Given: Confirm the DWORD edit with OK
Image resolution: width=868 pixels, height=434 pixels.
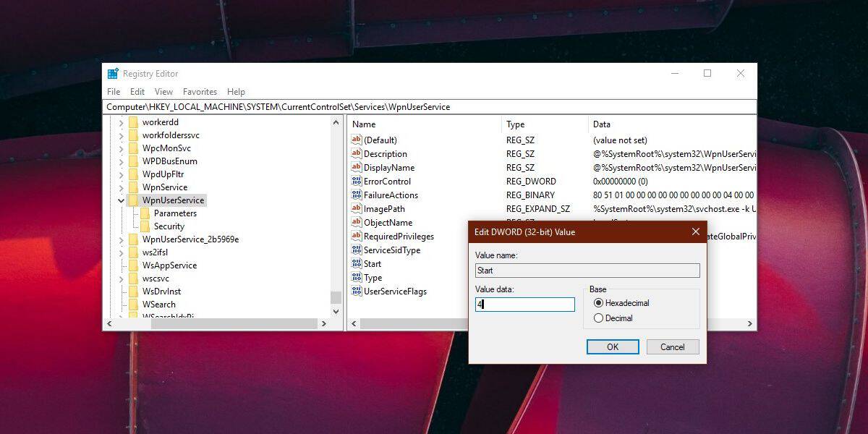Looking at the screenshot, I should point(613,347).
